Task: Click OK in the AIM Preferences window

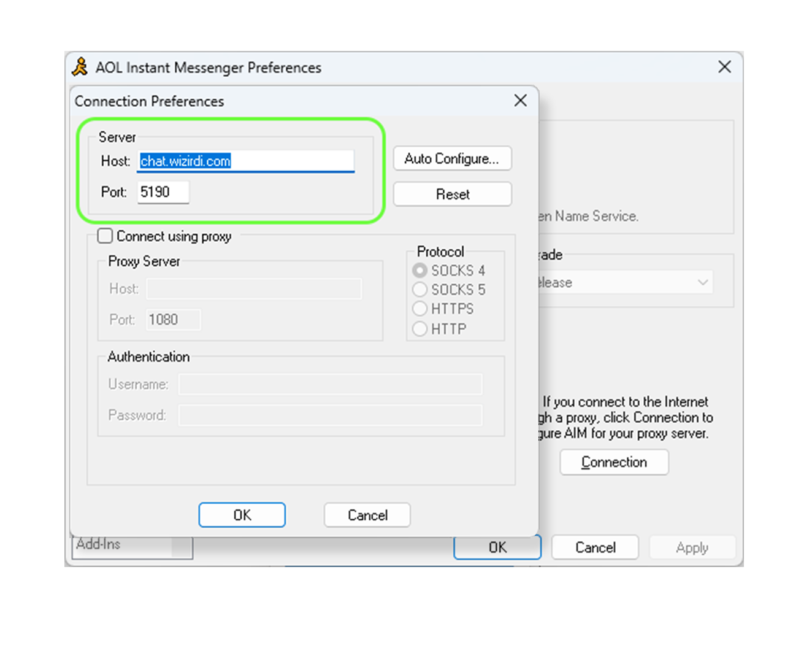Action: pyautogui.click(x=497, y=547)
